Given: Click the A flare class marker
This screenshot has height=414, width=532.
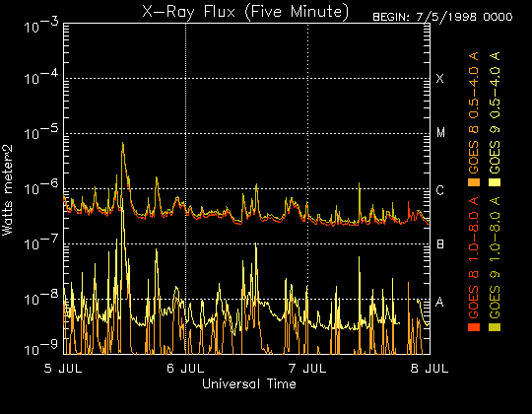Looking at the screenshot, I should click(x=439, y=302).
